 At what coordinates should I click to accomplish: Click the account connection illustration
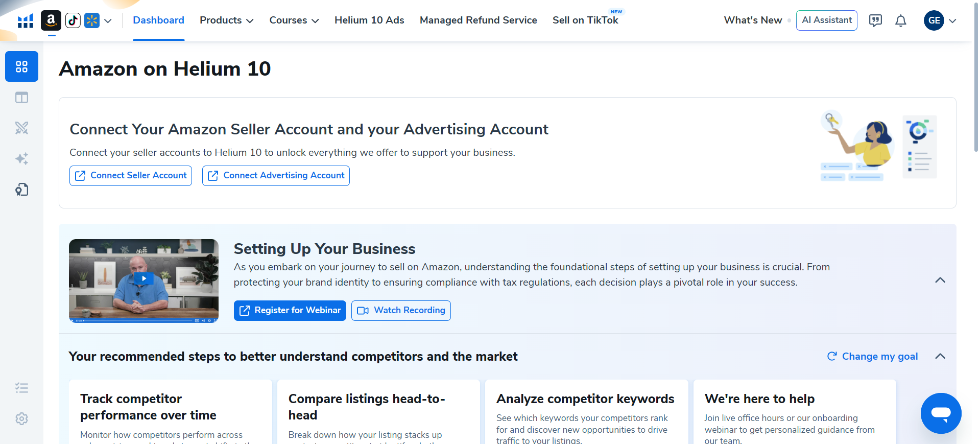point(878,146)
